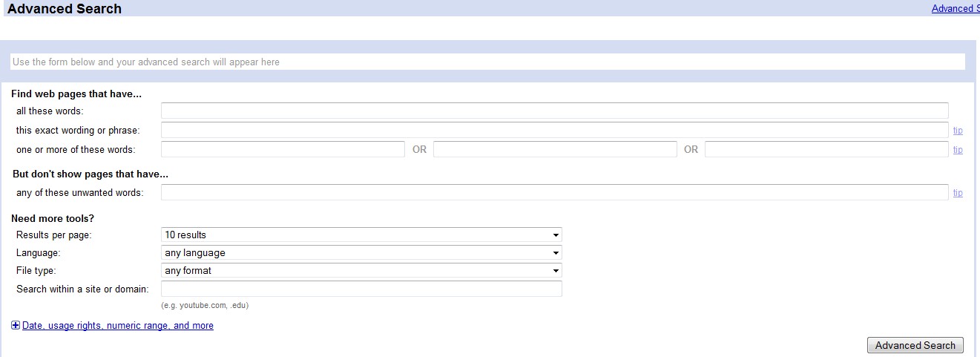The image size is (980, 357).
Task: Click the unwanted words input field
Action: (555, 192)
